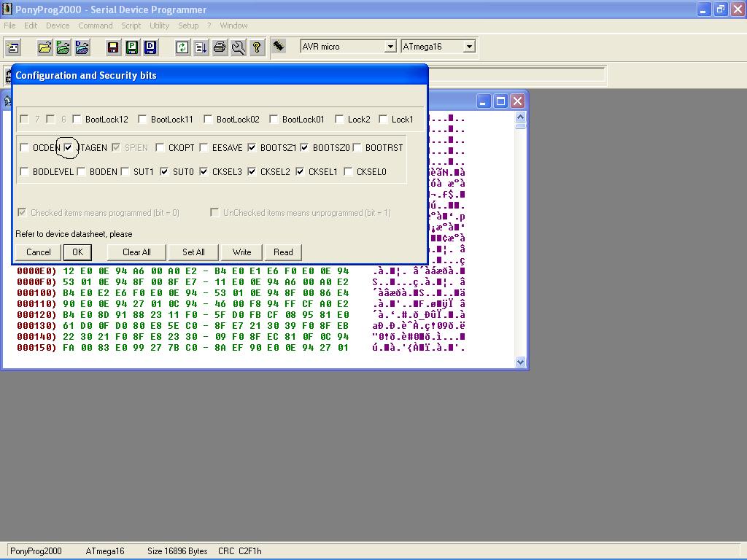The height and width of the screenshot is (560, 747).
Task: Open the Setup menu
Action: (x=188, y=26)
